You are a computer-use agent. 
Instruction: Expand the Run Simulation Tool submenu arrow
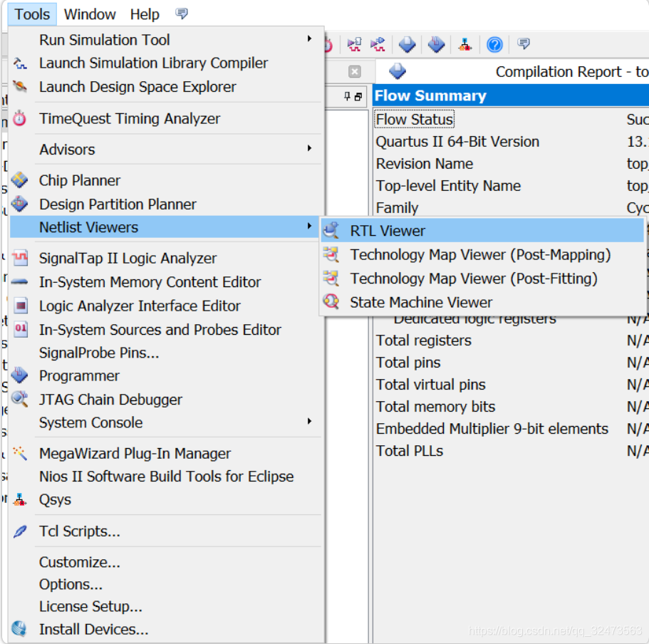click(x=309, y=39)
